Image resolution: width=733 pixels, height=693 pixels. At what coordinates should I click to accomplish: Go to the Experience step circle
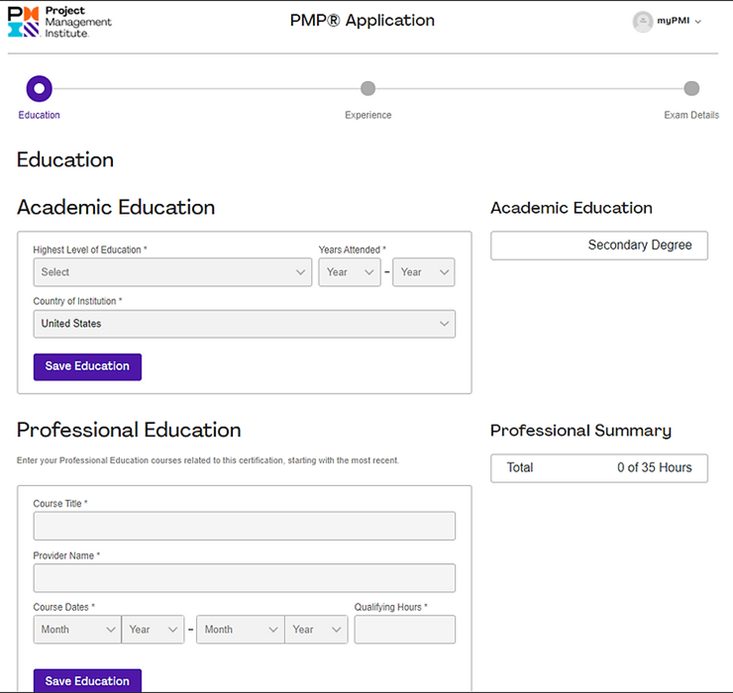point(368,89)
